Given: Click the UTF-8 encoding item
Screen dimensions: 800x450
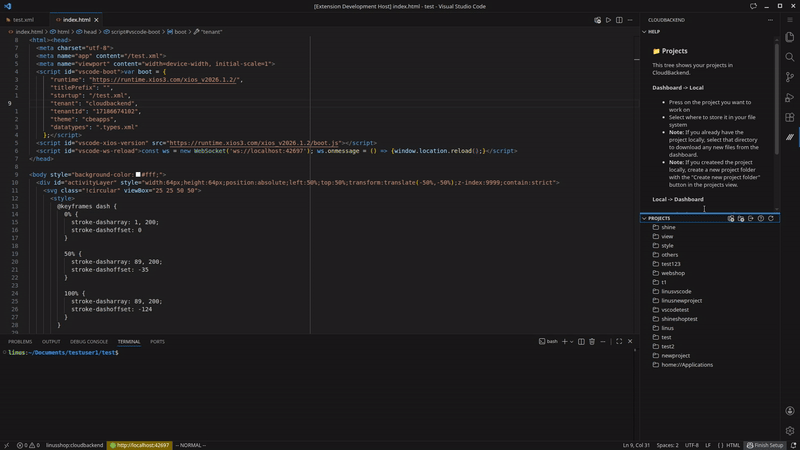Looking at the screenshot, I should [x=691, y=445].
